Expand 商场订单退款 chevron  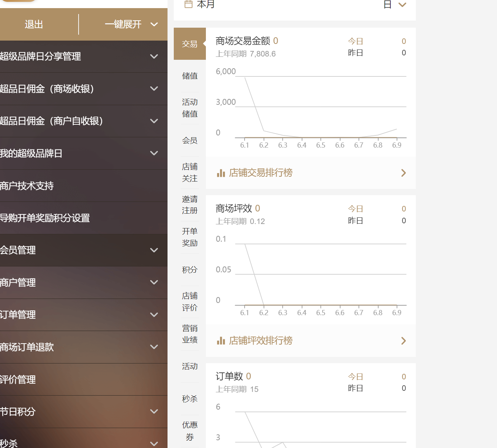(154, 347)
